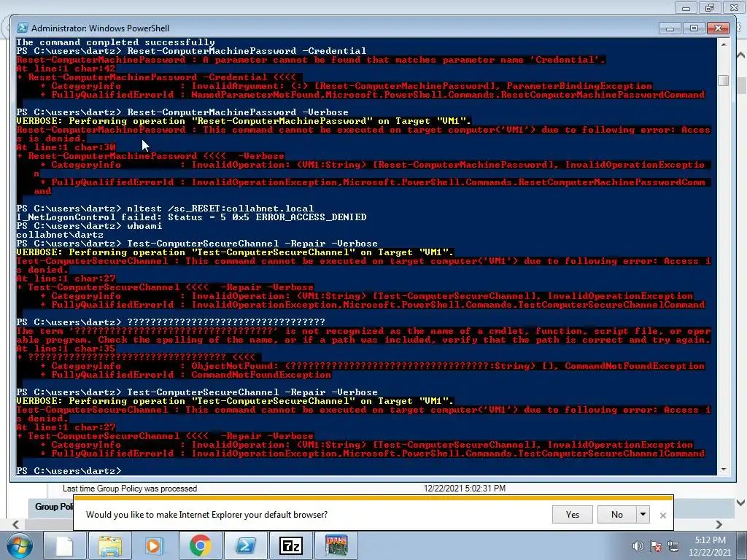This screenshot has width=747, height=560.
Task: Maximize the PowerShell window
Action: (x=694, y=28)
